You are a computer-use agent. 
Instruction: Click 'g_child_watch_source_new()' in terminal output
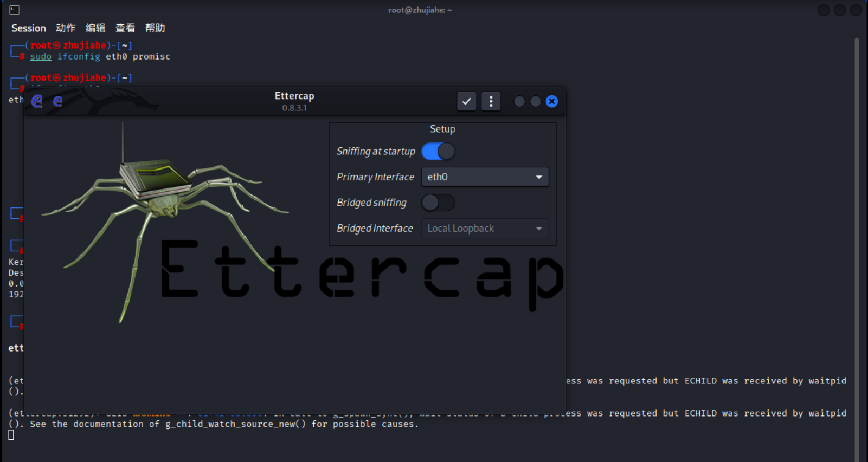coord(235,424)
